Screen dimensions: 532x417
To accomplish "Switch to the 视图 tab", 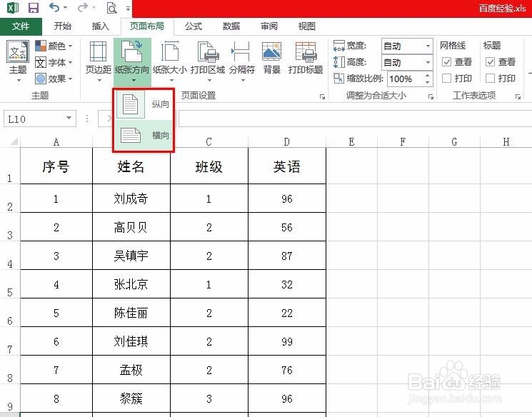I will 307,26.
